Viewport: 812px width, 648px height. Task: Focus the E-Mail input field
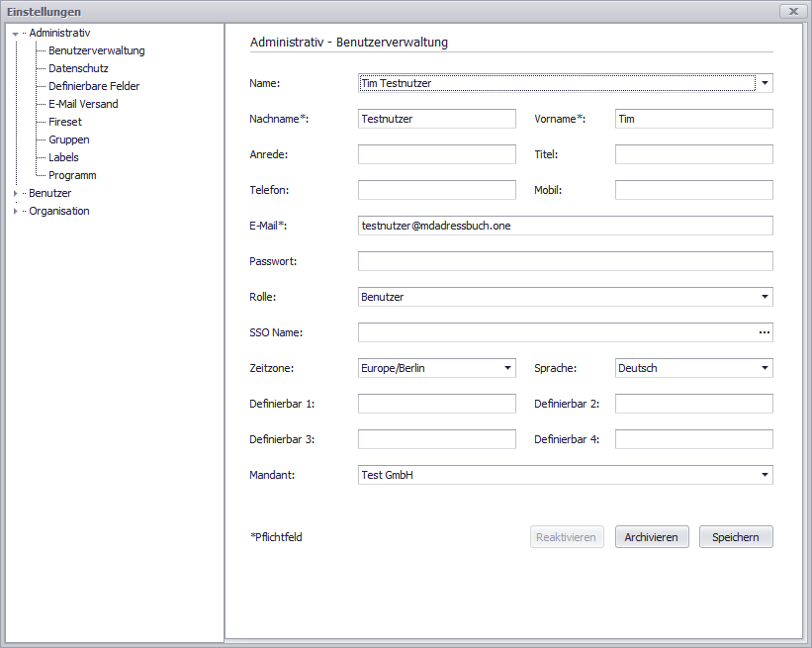tap(565, 226)
